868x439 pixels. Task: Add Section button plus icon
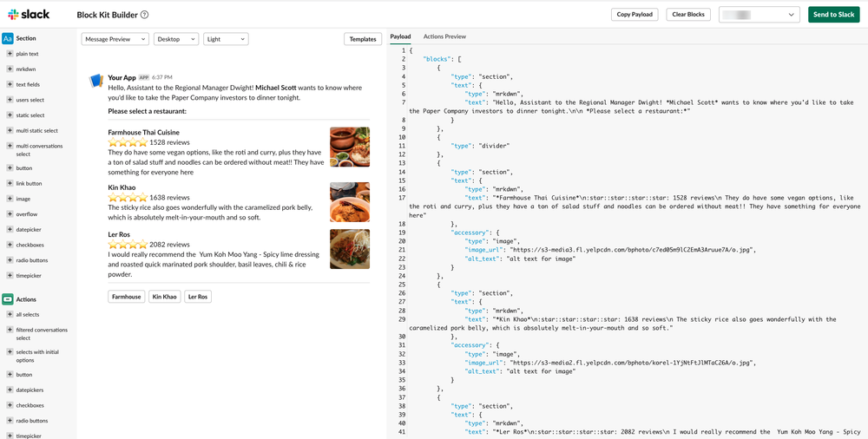tap(10, 167)
